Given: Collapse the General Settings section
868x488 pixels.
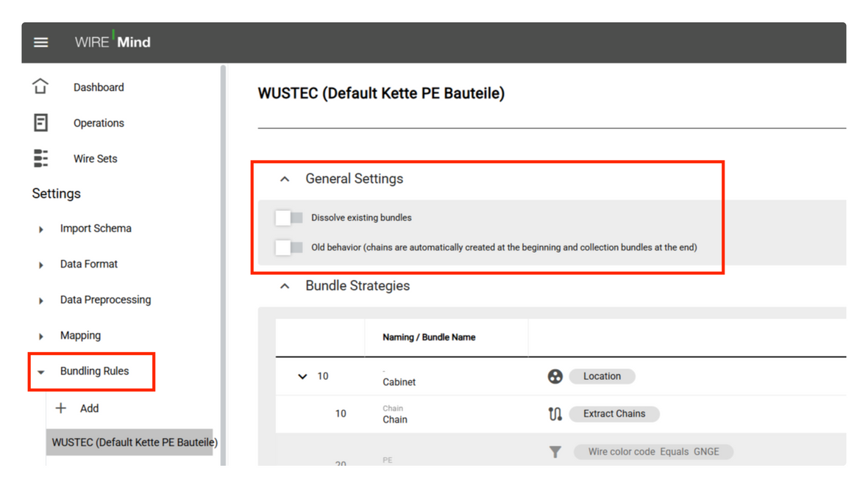Looking at the screenshot, I should tap(285, 179).
